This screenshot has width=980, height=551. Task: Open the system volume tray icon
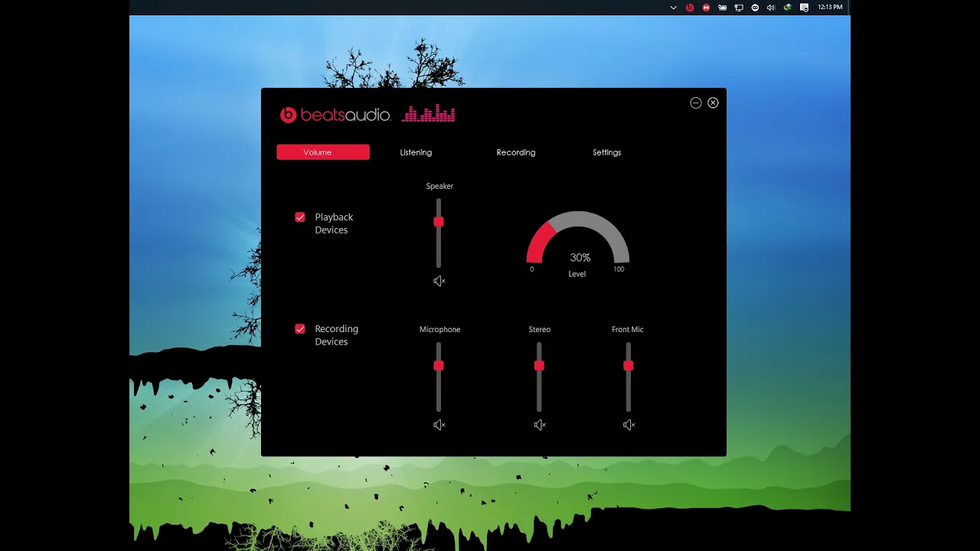[x=771, y=7]
